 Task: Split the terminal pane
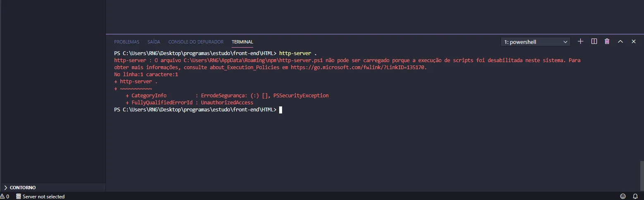click(594, 41)
